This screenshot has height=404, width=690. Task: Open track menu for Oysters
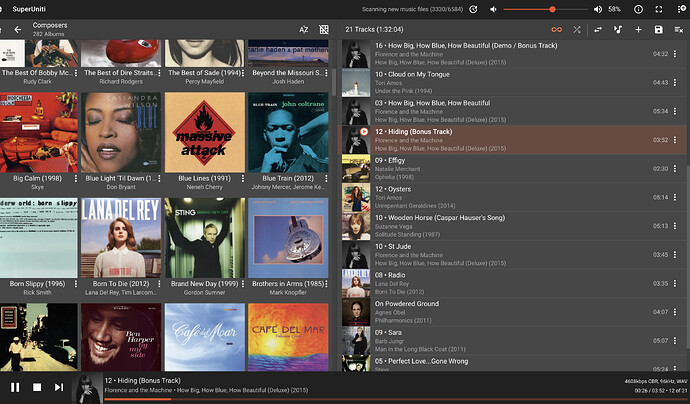(675, 197)
